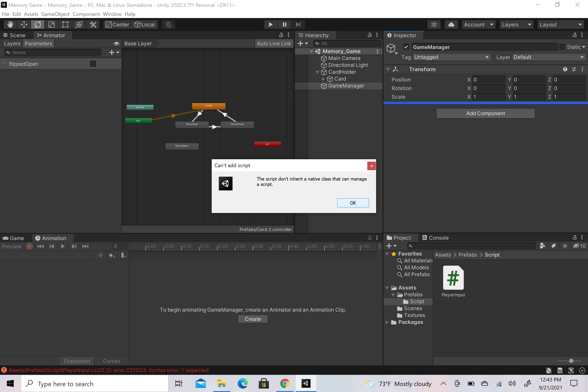Select the Rotate tool
Screen dimensions: 588x392
click(38, 24)
